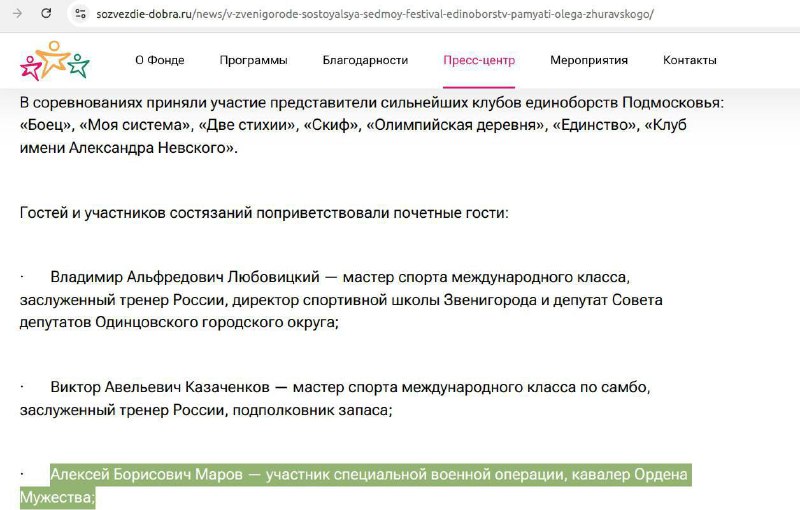Navigate to Контакты page

(690, 60)
